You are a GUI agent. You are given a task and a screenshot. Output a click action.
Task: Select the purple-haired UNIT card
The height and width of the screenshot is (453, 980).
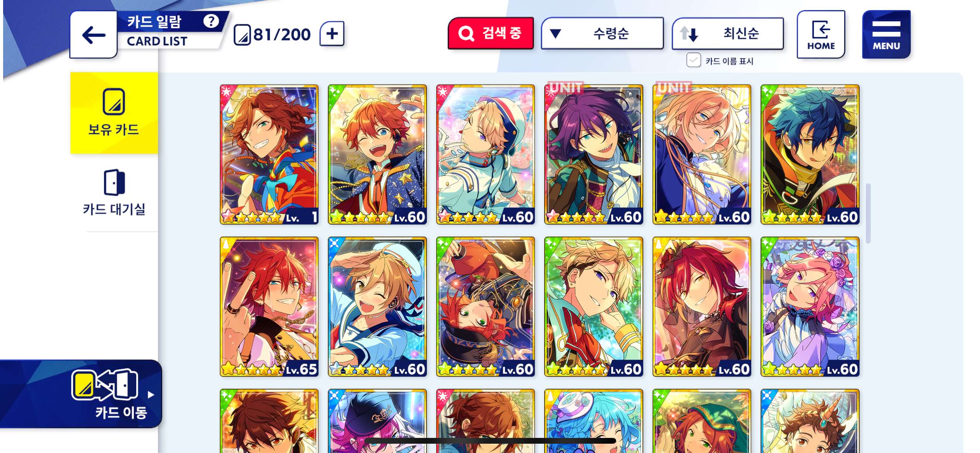[593, 154]
